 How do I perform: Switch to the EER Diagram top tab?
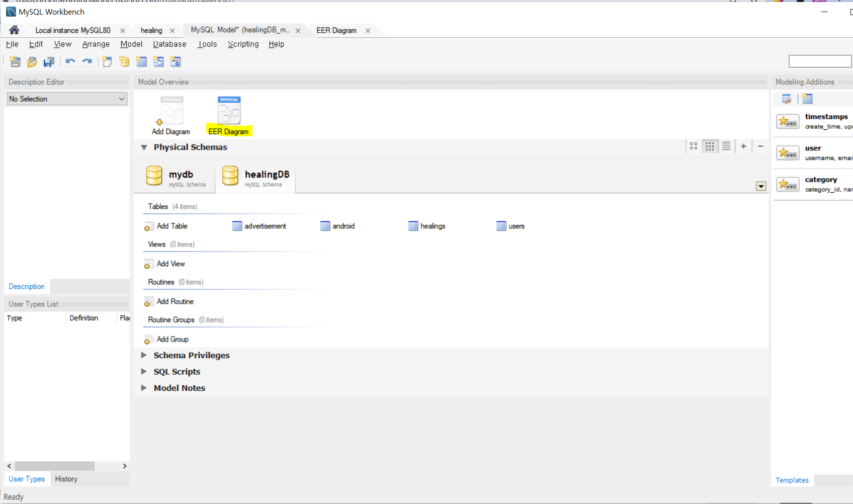tap(336, 30)
